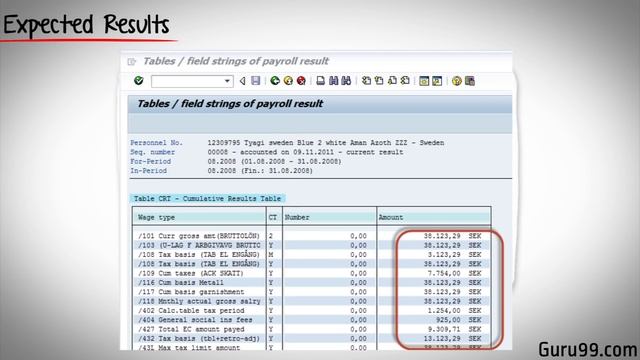Click the Next Page icon
The width and height of the screenshot is (640, 360).
coord(392,81)
